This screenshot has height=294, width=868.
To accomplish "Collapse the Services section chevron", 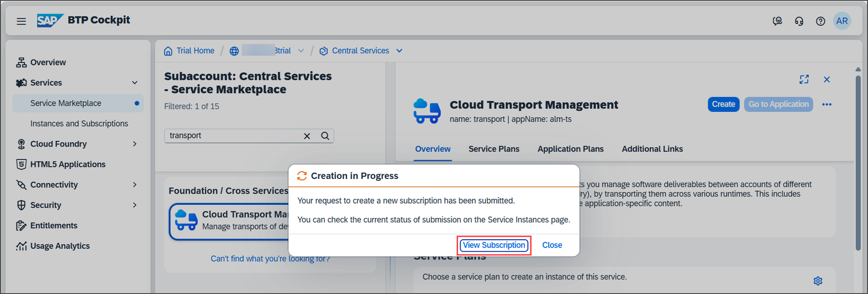I will [x=135, y=83].
